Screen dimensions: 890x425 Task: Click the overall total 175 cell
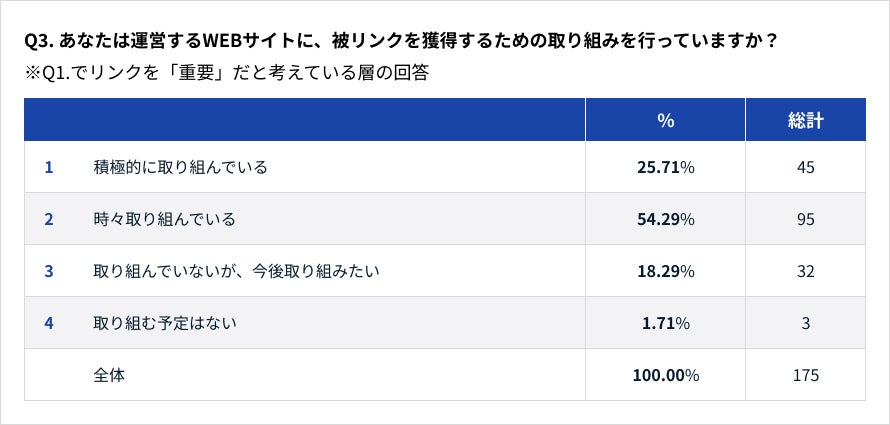(805, 375)
